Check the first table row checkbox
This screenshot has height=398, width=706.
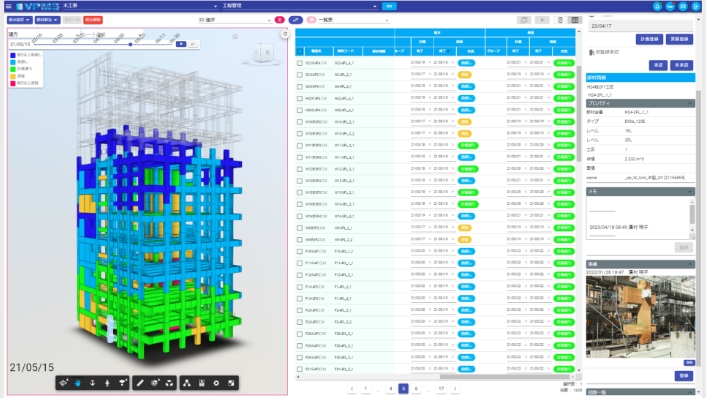(300, 63)
